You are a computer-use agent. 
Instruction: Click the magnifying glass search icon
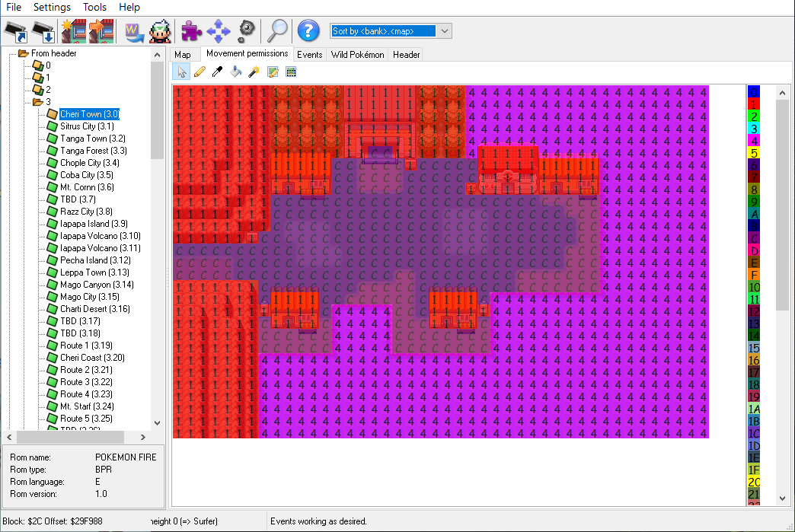[277, 31]
